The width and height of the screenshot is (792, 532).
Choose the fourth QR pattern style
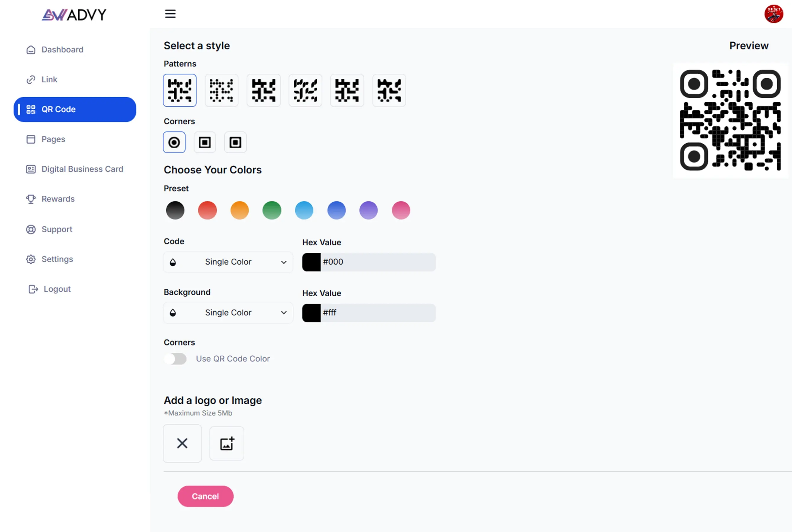click(305, 91)
